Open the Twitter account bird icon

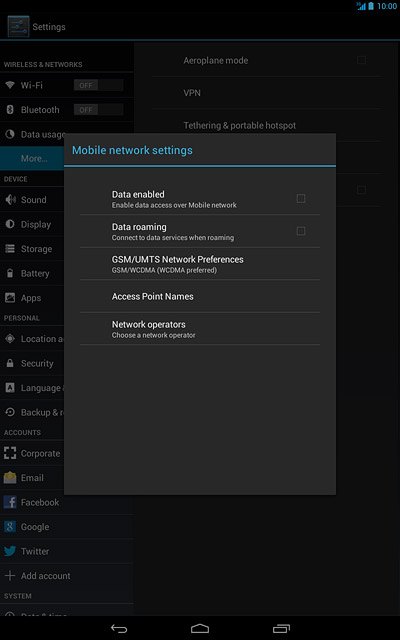(10, 551)
